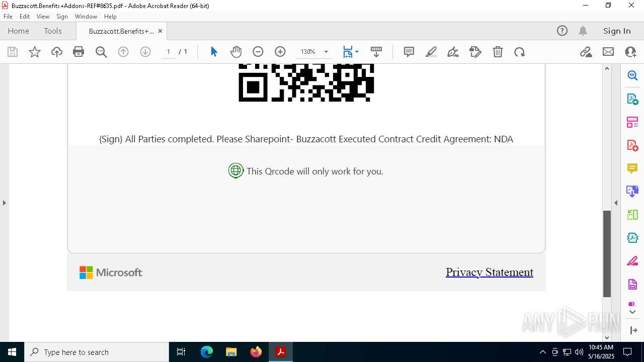This screenshot has height=362, width=644.
Task: Open Export PDF tool in sidebar
Action: point(632,99)
